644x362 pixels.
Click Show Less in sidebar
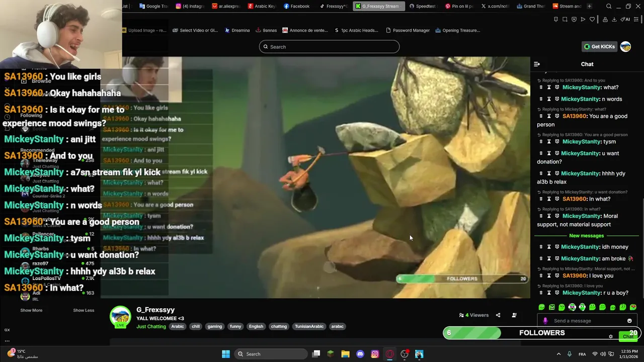coord(84,310)
